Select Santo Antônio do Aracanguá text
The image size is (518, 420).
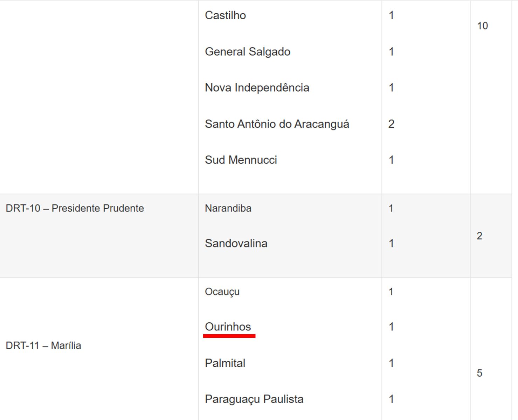coord(277,124)
